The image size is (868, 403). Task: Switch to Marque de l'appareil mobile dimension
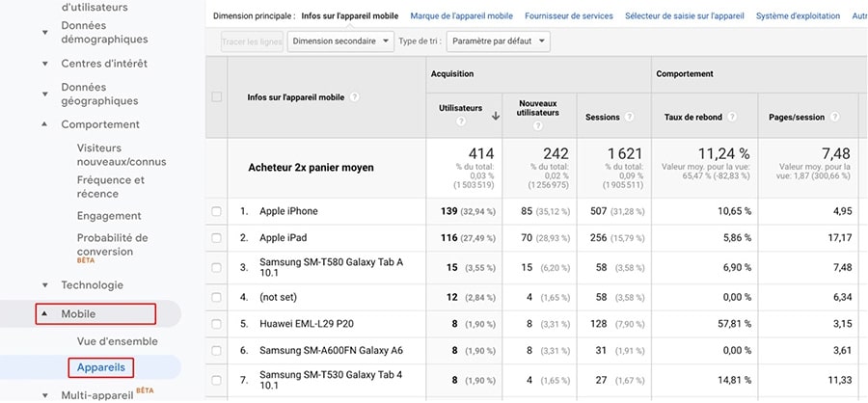click(x=462, y=16)
